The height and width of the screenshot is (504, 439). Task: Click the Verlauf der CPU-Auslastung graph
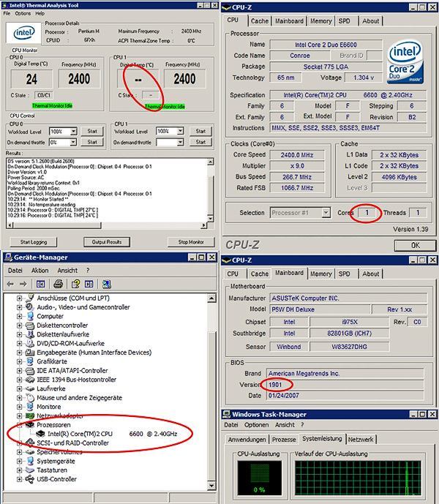click(x=358, y=478)
